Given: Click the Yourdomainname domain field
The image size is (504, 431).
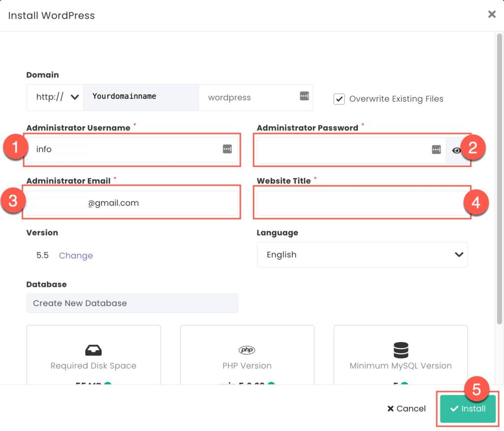Looking at the screenshot, I should click(x=141, y=97).
